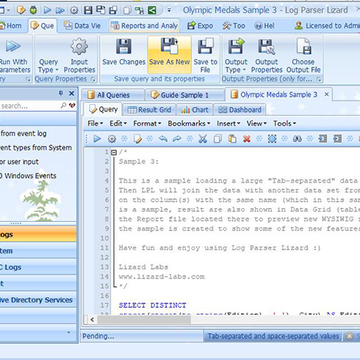This screenshot has height=360, width=360.
Task: Click the Save to File ribbon button
Action: click(205, 55)
